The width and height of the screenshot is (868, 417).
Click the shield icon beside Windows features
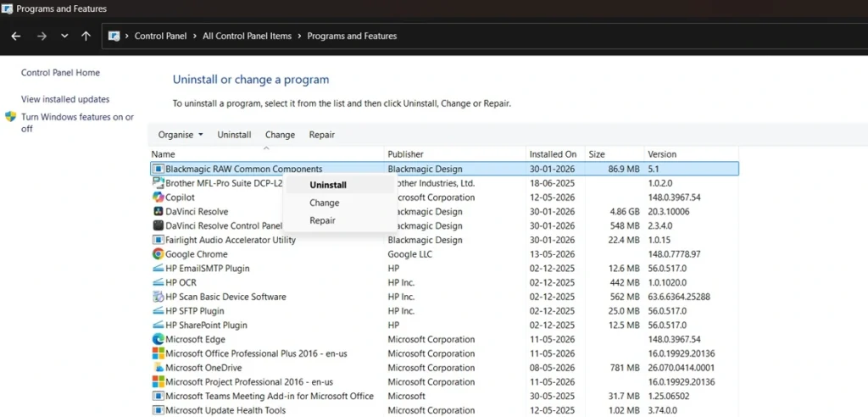click(x=10, y=117)
